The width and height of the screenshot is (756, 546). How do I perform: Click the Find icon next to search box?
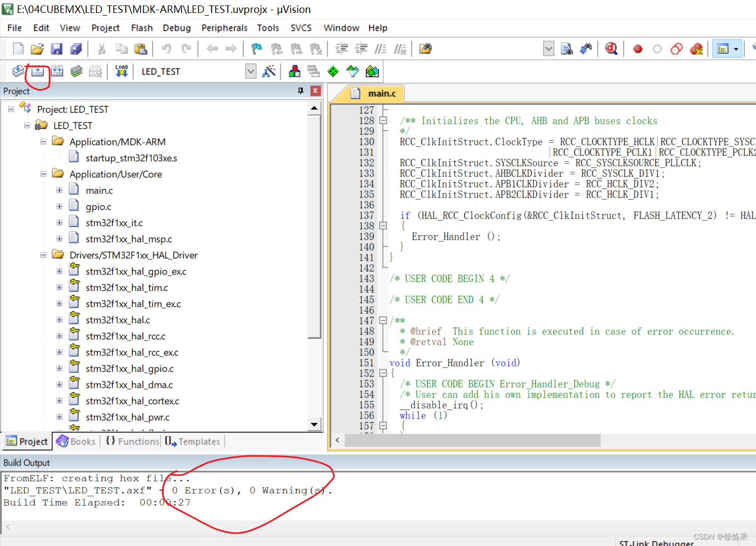pos(567,49)
